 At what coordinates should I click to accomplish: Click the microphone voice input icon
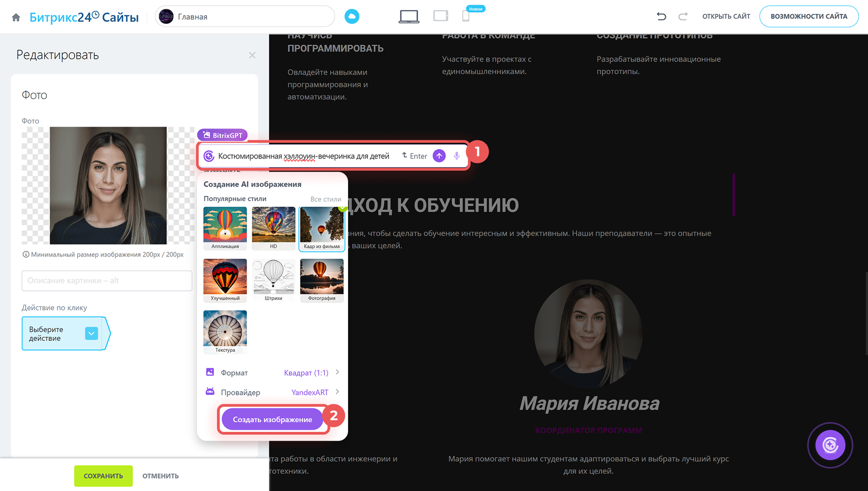pos(457,156)
